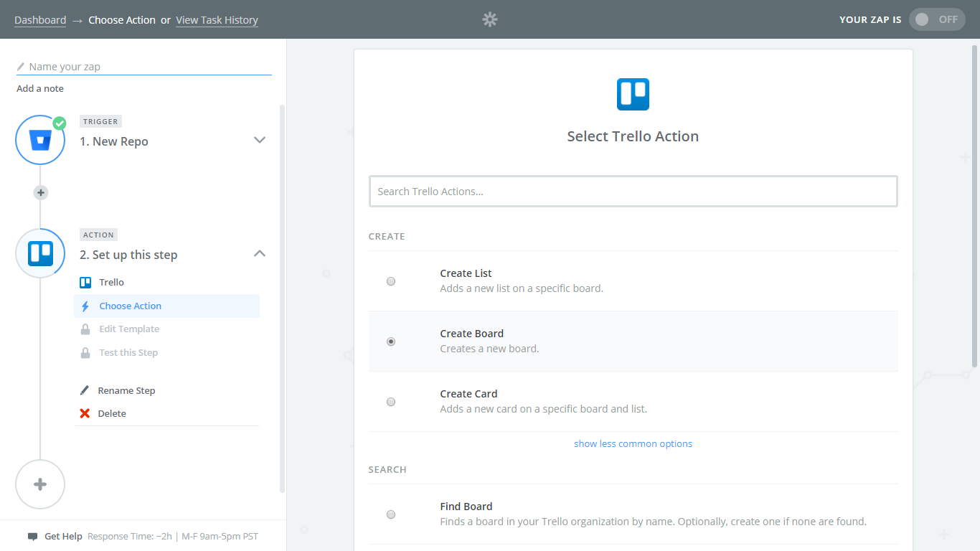Click the Create Board title text
The height and width of the screenshot is (551, 980).
[472, 334]
